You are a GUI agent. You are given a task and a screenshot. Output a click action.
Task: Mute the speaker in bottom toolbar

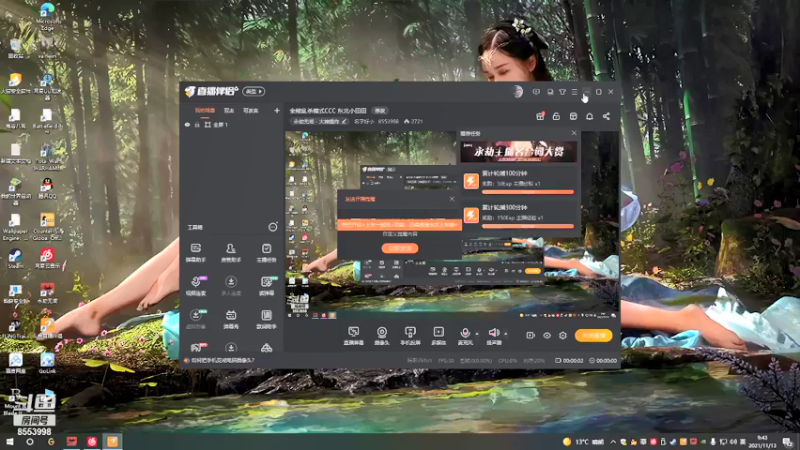tap(493, 336)
